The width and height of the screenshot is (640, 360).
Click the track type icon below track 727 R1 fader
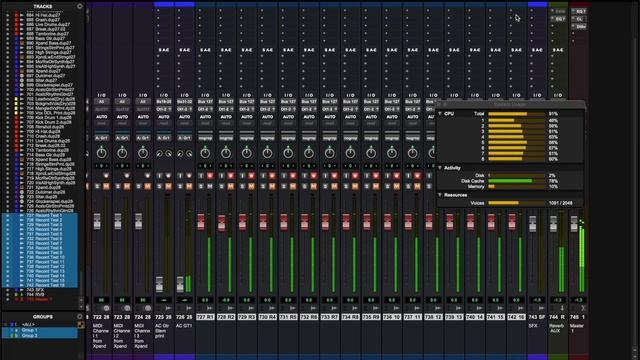click(x=210, y=308)
